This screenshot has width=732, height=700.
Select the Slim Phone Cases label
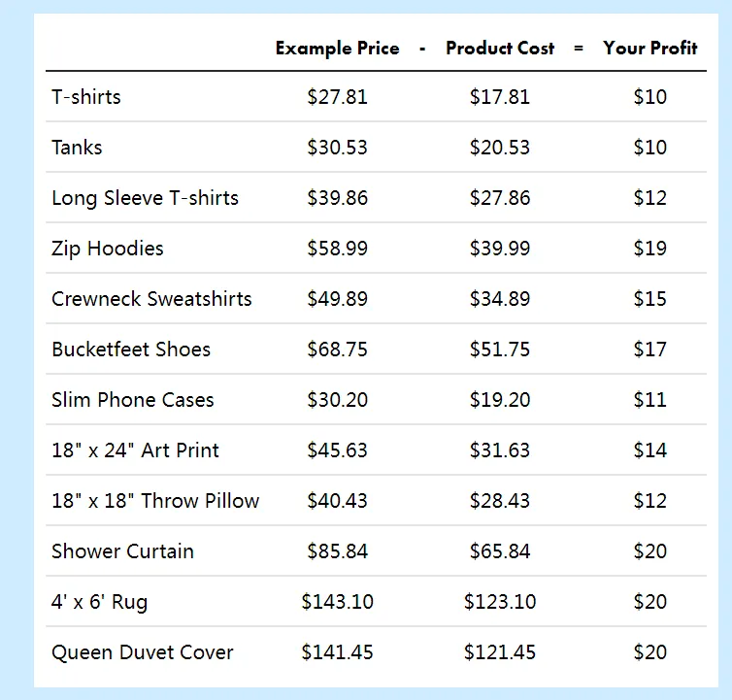133,400
